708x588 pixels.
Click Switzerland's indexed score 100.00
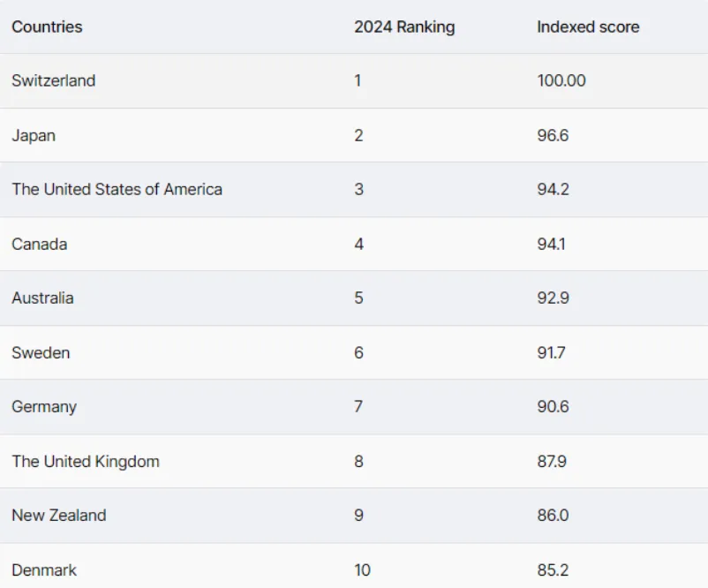tap(561, 81)
